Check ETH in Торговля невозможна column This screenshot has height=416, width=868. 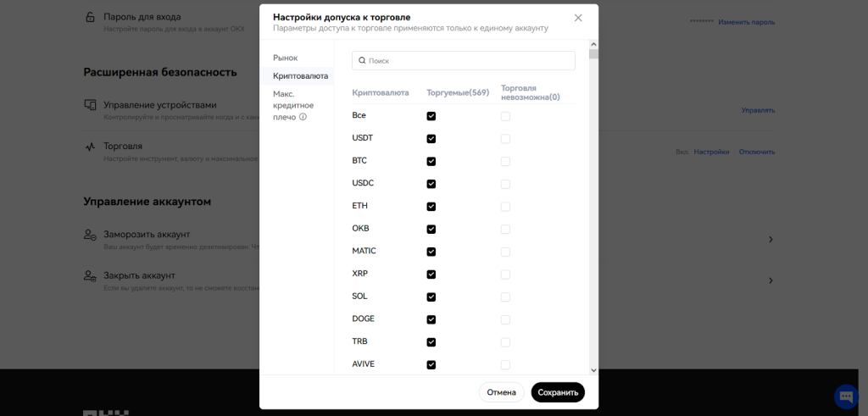pos(505,207)
